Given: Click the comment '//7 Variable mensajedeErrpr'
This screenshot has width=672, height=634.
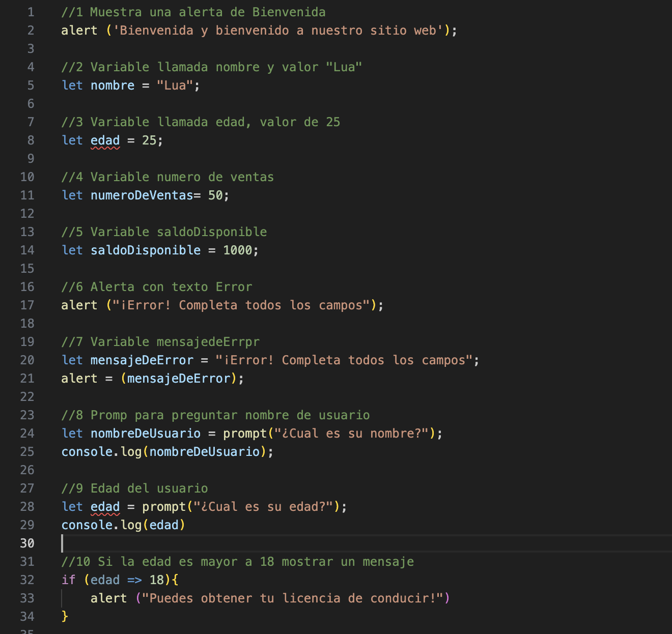Looking at the screenshot, I should [160, 342].
